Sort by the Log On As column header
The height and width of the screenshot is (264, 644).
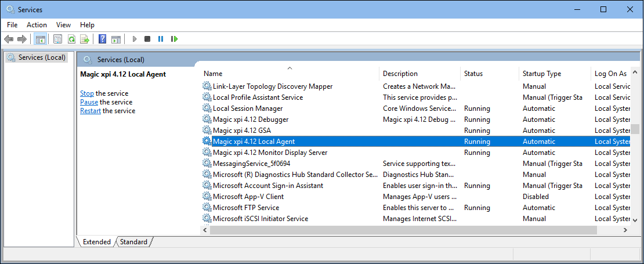(x=611, y=74)
